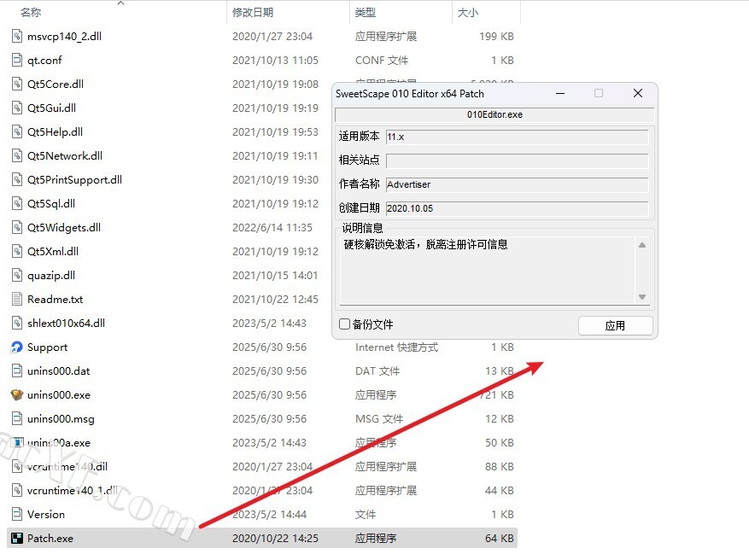Image resolution: width=749 pixels, height=560 pixels.
Task: Click the date 2022/6/14 11:35
Action: click(x=272, y=228)
